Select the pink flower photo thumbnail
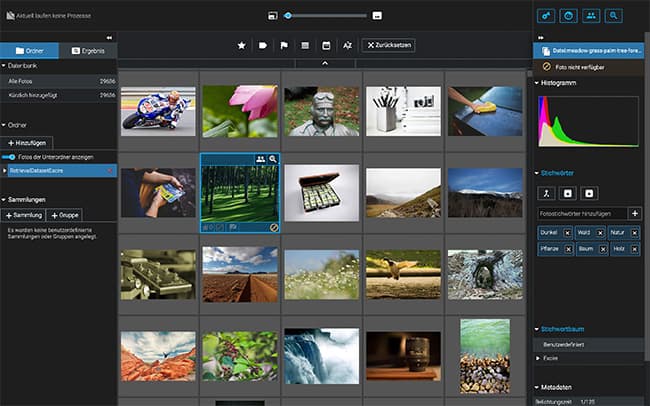Viewport: 650px width, 406px height. point(240,112)
